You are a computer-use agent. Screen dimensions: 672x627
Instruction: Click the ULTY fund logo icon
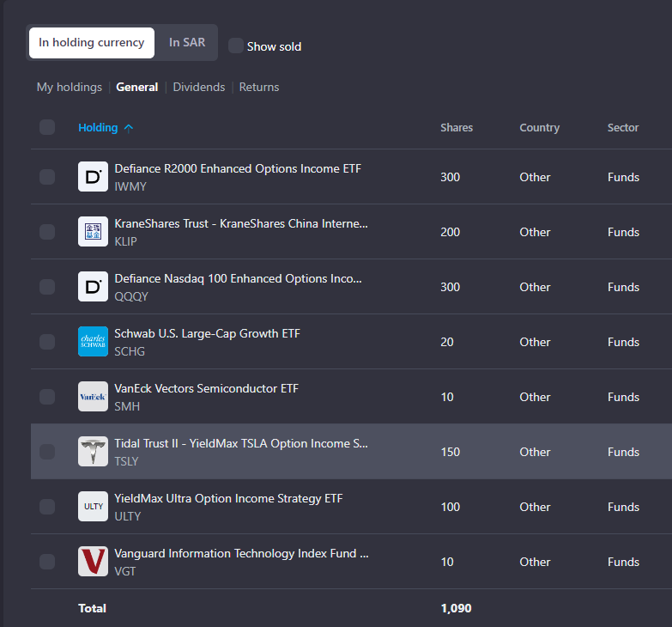[93, 506]
